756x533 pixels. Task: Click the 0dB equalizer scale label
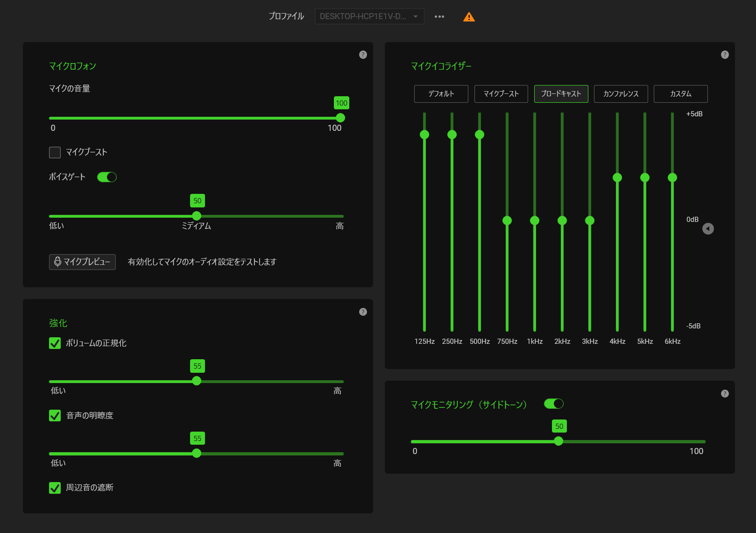coord(692,220)
